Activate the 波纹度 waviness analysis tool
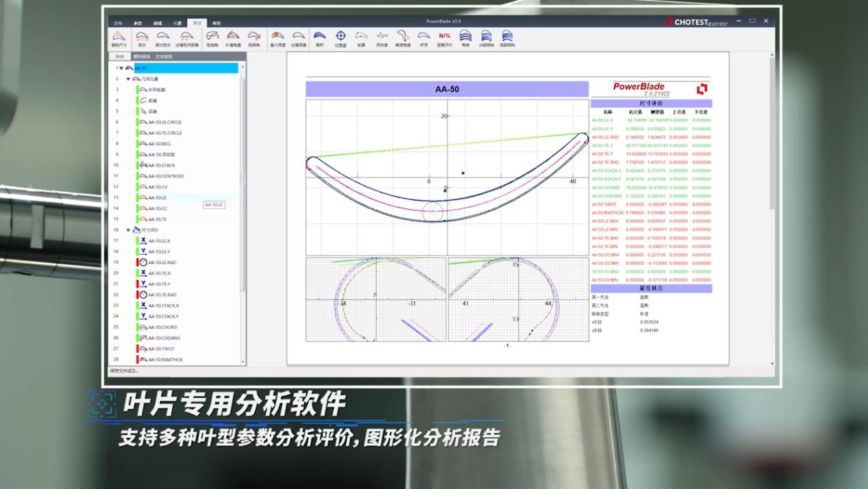 click(381, 36)
